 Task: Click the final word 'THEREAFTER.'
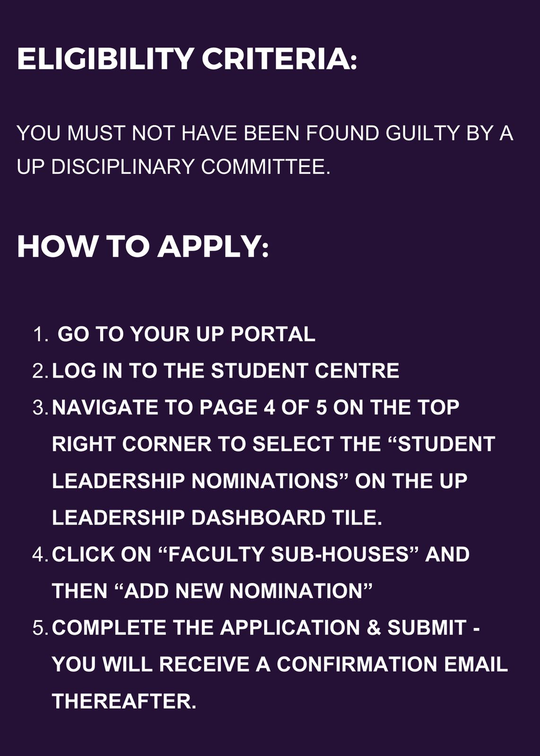[124, 701]
